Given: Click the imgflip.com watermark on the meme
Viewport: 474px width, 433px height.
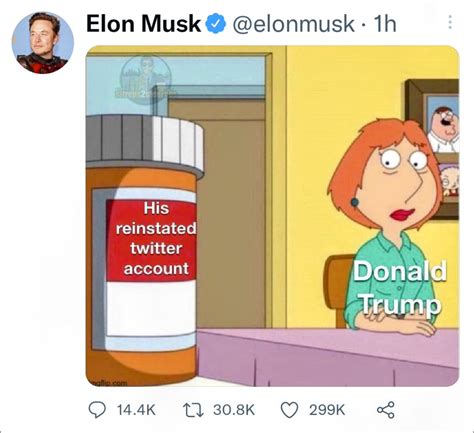Looking at the screenshot, I should point(107,383).
